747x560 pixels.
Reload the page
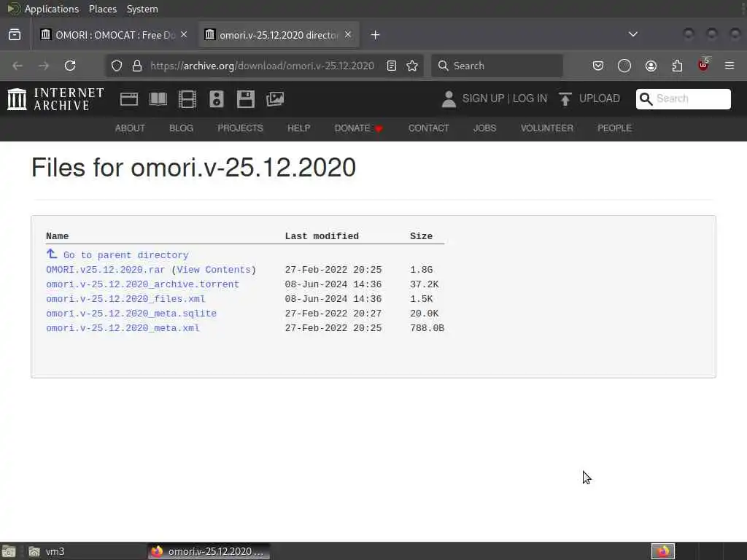coord(70,66)
